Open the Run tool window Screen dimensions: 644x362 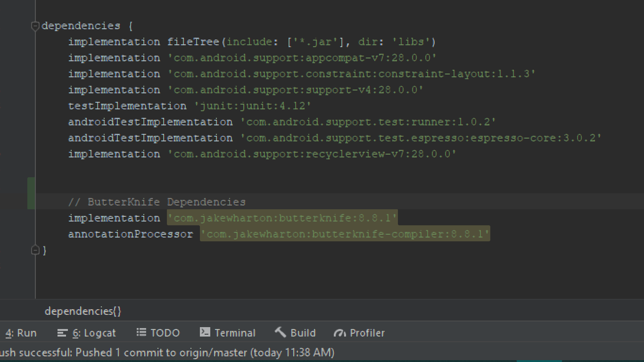tap(21, 333)
